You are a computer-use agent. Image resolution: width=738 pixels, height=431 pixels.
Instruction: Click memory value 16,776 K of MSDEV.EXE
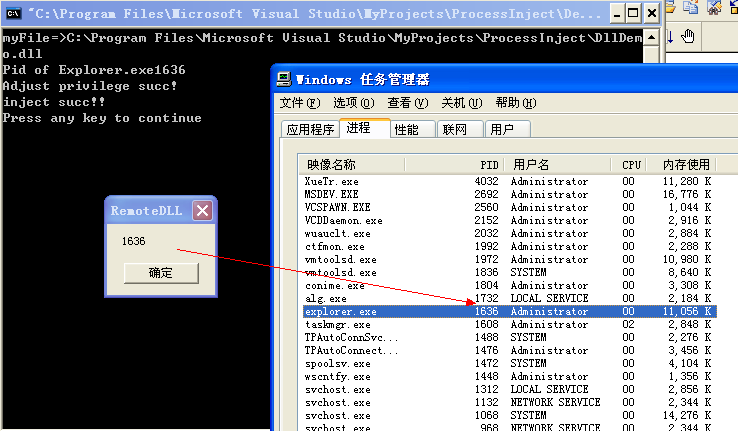pyautogui.click(x=687, y=194)
